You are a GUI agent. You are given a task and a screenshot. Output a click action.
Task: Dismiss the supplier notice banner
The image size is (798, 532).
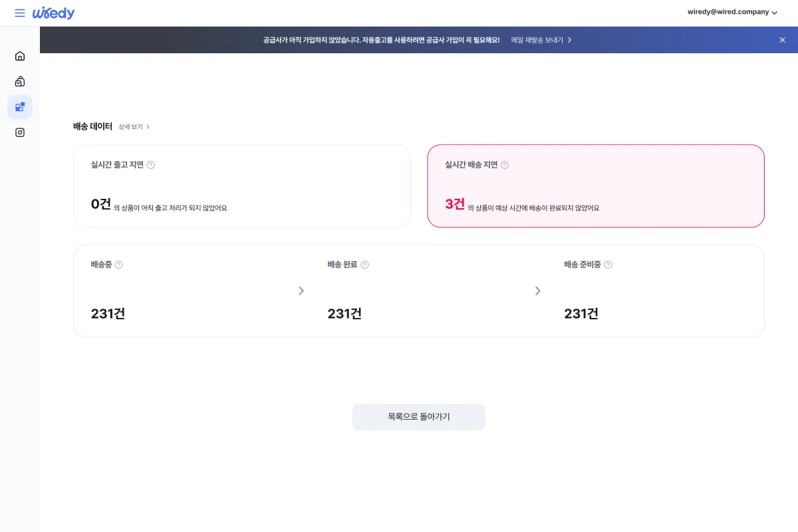pos(782,40)
